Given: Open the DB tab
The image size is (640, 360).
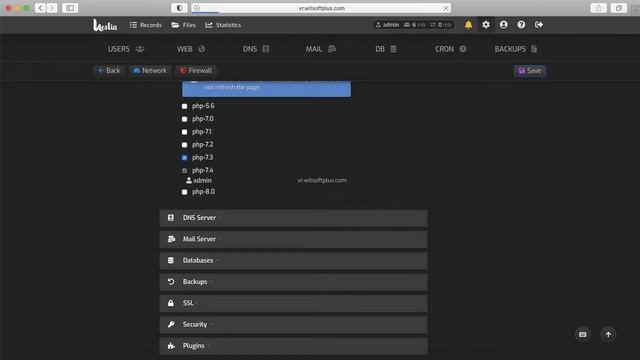Looking at the screenshot, I should [386, 49].
